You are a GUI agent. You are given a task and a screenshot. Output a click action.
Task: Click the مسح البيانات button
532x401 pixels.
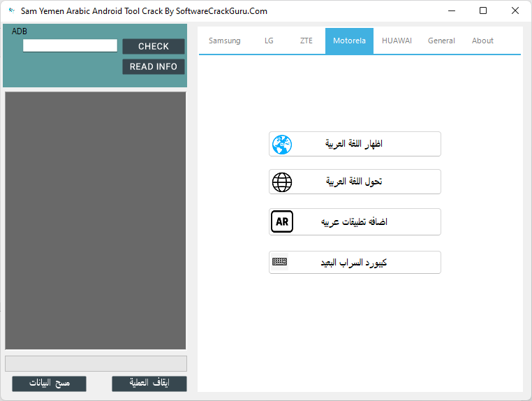pyautogui.click(x=49, y=384)
